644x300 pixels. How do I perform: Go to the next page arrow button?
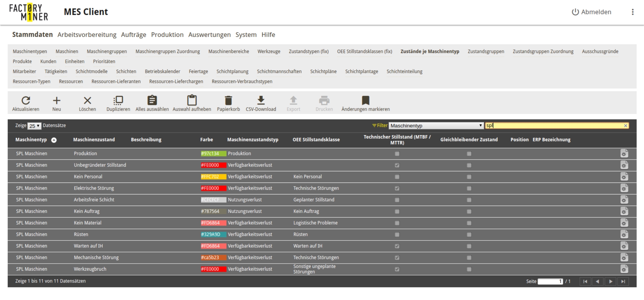pyautogui.click(x=610, y=281)
